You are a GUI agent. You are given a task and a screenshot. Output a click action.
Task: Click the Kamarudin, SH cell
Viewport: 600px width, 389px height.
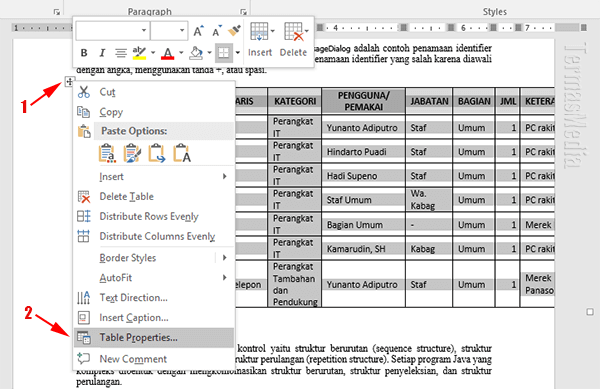pos(364,249)
